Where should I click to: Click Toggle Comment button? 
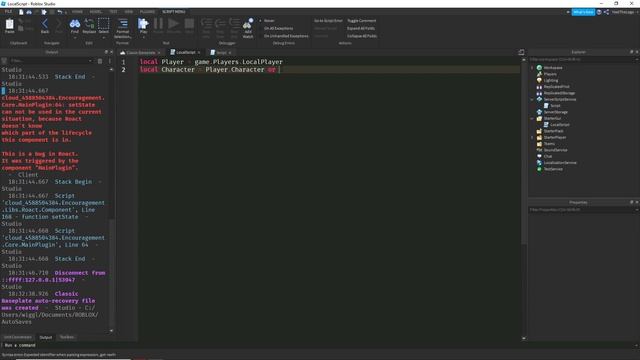tap(362, 20)
